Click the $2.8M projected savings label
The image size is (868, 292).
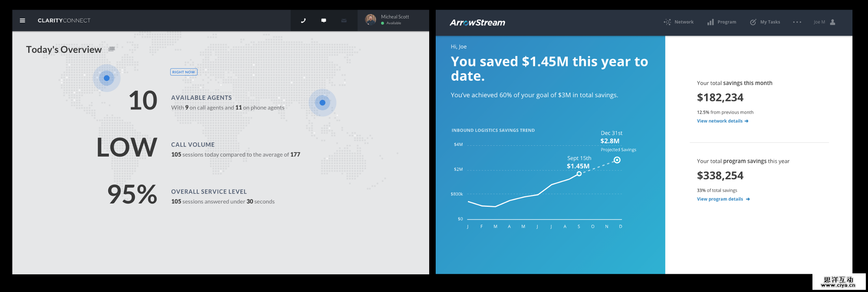610,141
